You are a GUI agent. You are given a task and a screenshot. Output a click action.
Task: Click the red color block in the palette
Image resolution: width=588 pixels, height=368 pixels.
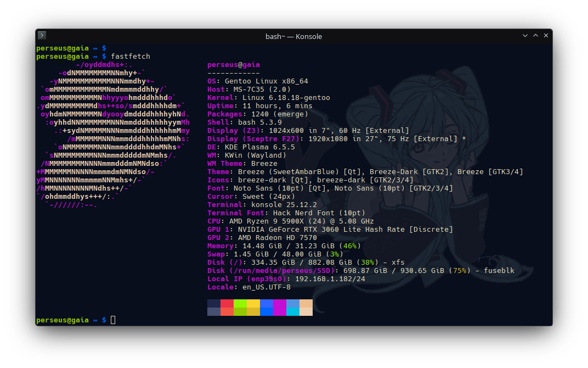tap(227, 308)
